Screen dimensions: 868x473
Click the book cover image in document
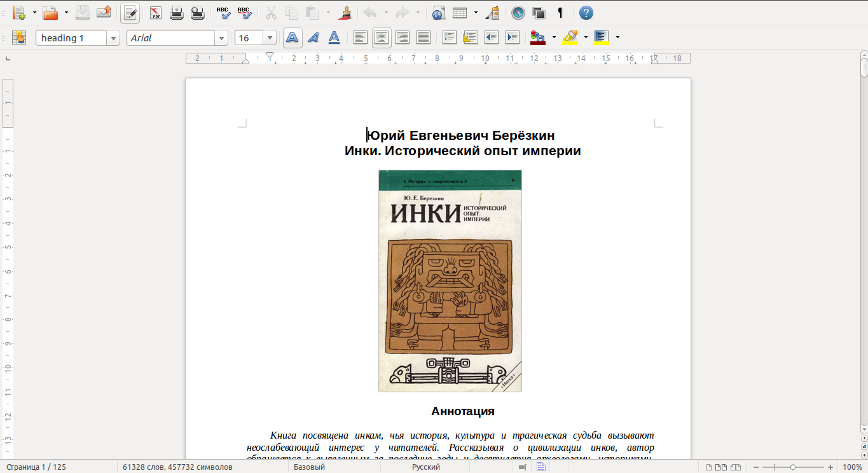[450, 280]
